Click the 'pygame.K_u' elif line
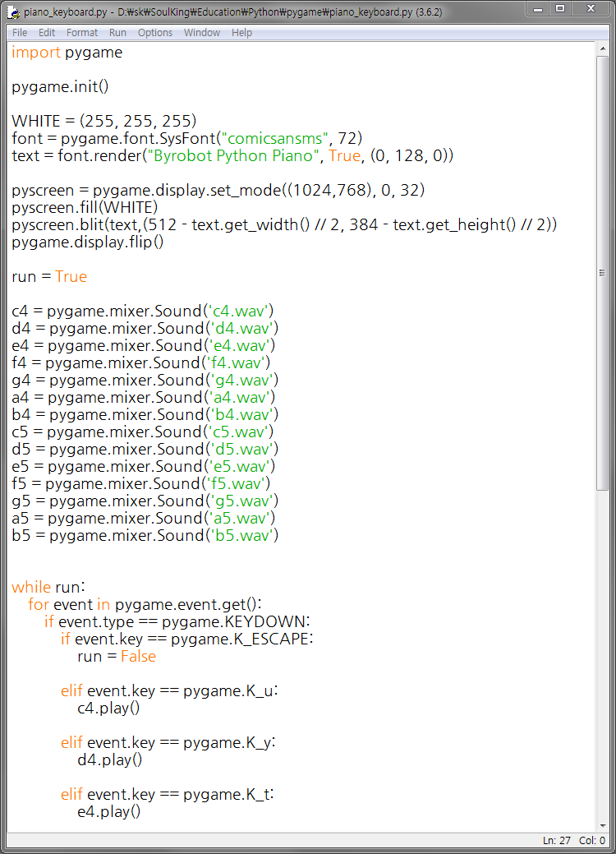 (x=170, y=690)
